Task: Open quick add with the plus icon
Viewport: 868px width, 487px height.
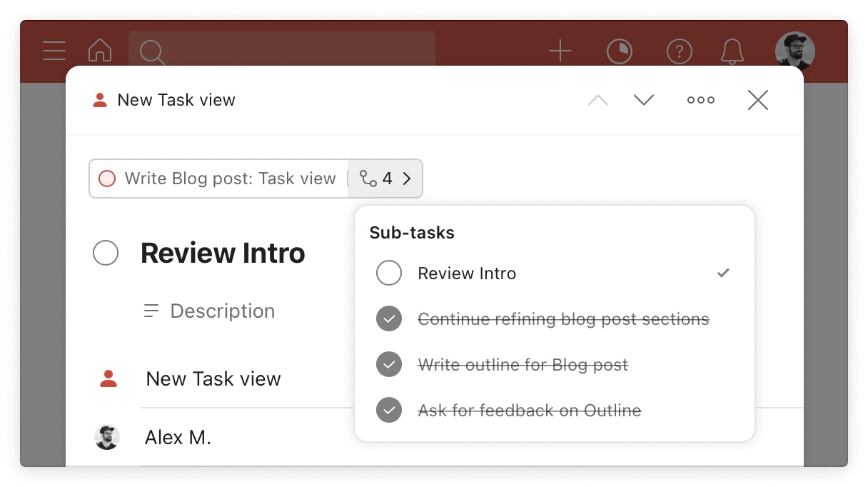Action: (561, 51)
